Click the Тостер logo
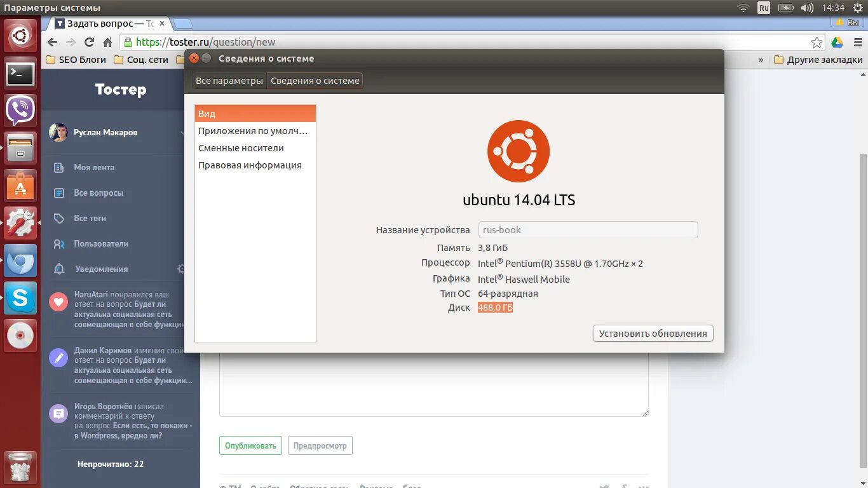 click(x=121, y=90)
